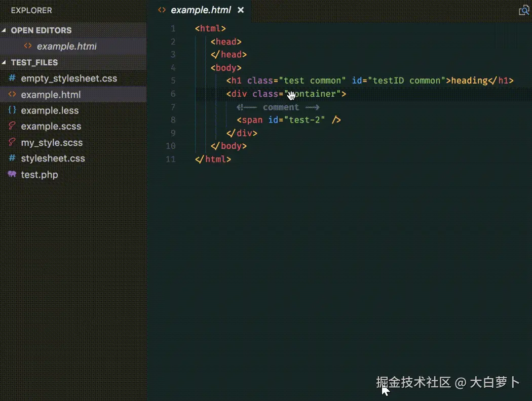Click the PHP elephant icon next to test.php

[x=12, y=175]
